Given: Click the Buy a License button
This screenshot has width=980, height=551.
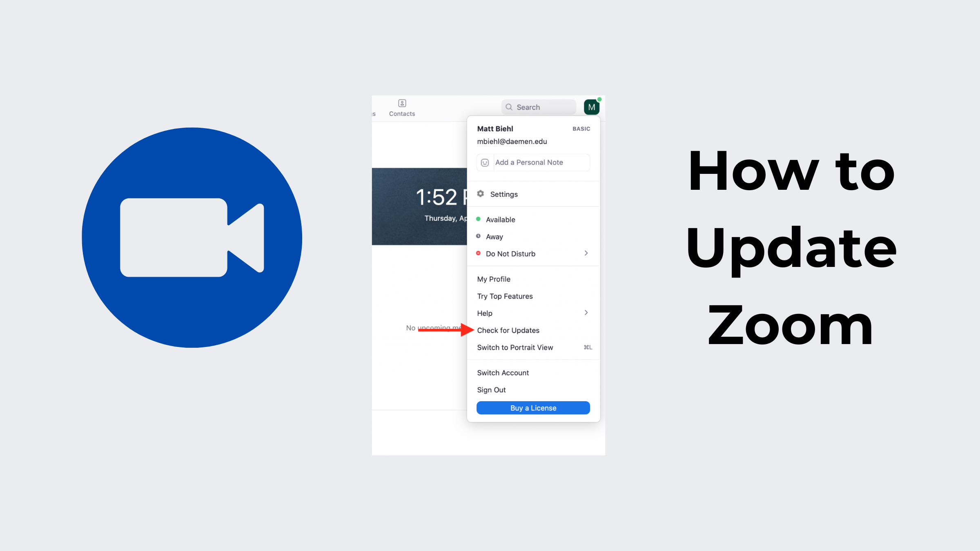Looking at the screenshot, I should (x=533, y=408).
